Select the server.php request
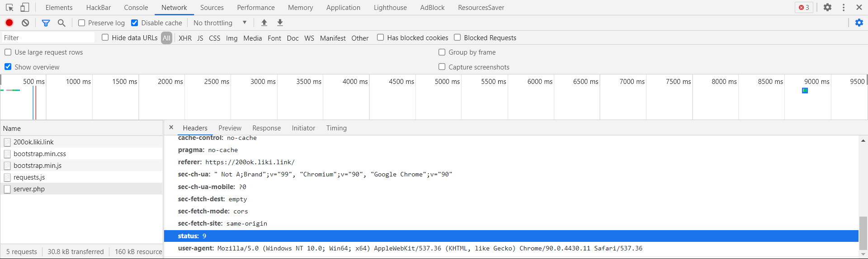The height and width of the screenshot is (259, 868). pyautogui.click(x=29, y=189)
